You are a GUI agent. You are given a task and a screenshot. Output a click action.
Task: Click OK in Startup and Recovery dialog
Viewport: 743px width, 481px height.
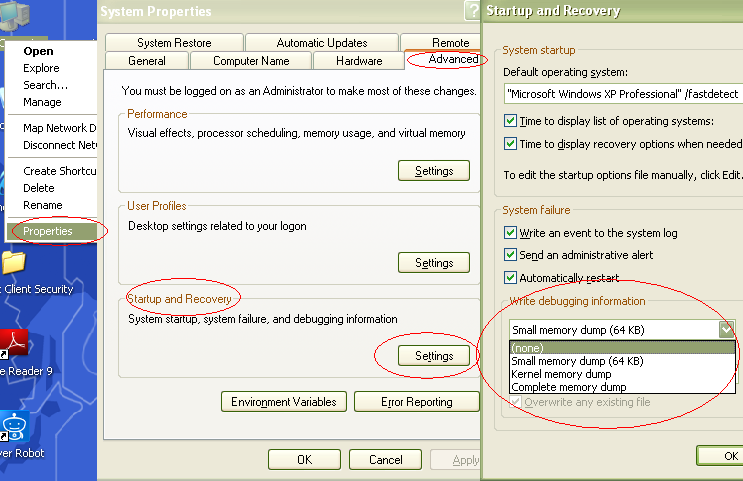click(720, 456)
